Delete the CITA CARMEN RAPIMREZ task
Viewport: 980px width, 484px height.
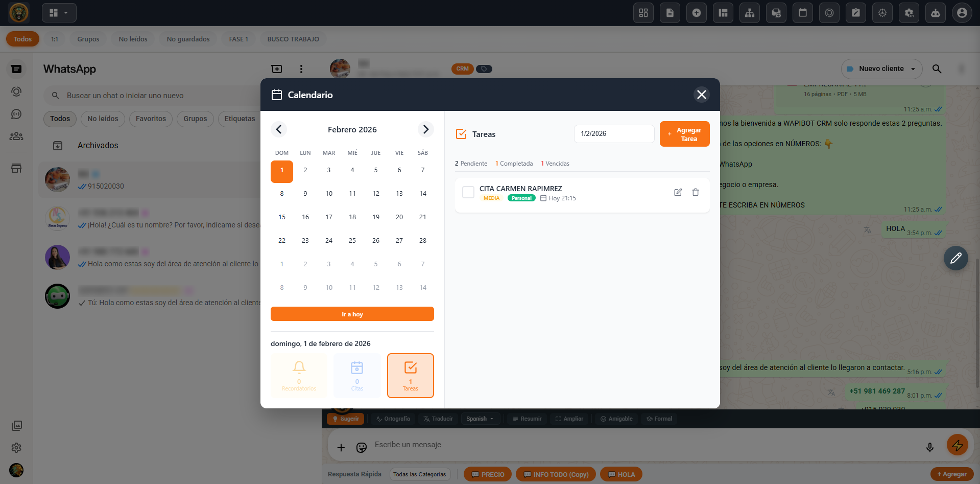pyautogui.click(x=695, y=192)
